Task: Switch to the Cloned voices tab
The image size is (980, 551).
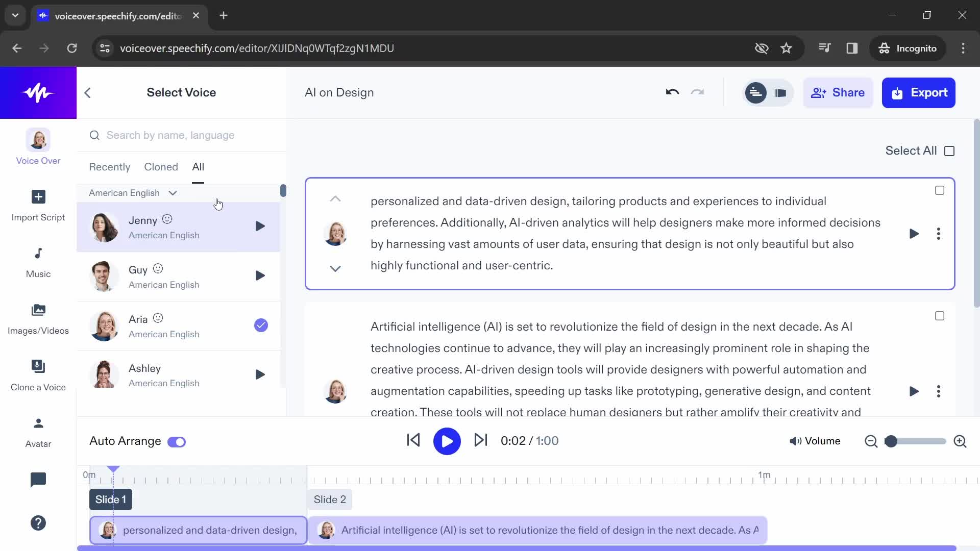Action: 161,167
